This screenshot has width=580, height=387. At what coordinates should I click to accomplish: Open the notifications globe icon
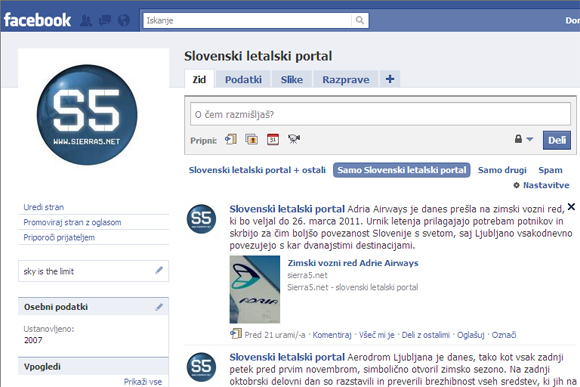[x=124, y=20]
